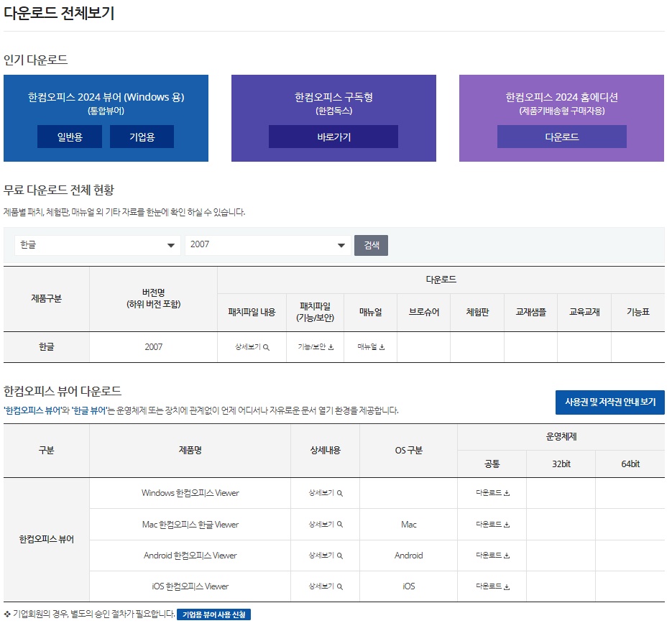Click the 패치파일 내용 column header
Image resolution: width=672 pixels, height=631 pixels.
click(252, 313)
